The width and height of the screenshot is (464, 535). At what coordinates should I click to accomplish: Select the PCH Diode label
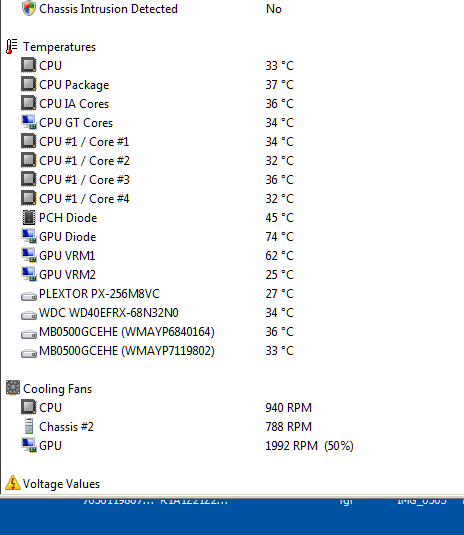(x=68, y=218)
